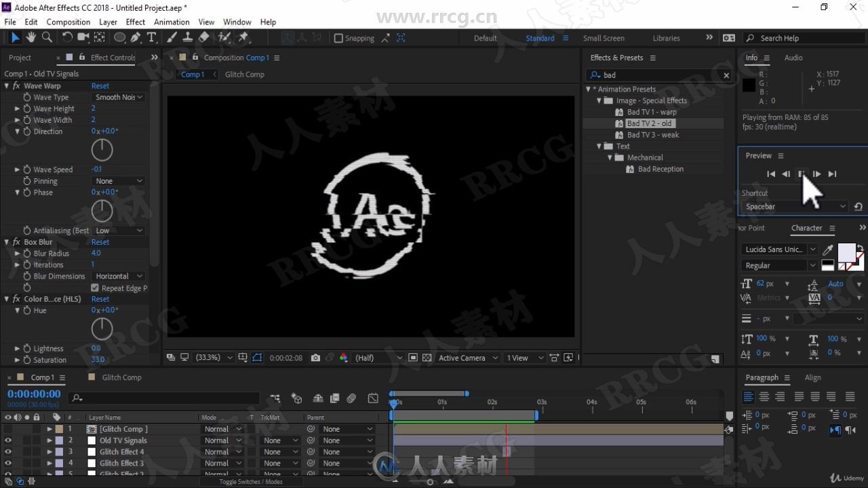The height and width of the screenshot is (488, 868).
Task: Collapse the Animation Presets folder
Action: point(589,89)
